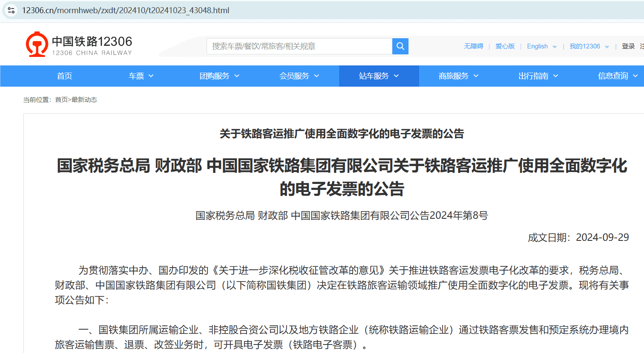Screen dimensions: 644x353
Task: Click the paragraph beginning 为贯彻落实中办
Action: (342, 285)
